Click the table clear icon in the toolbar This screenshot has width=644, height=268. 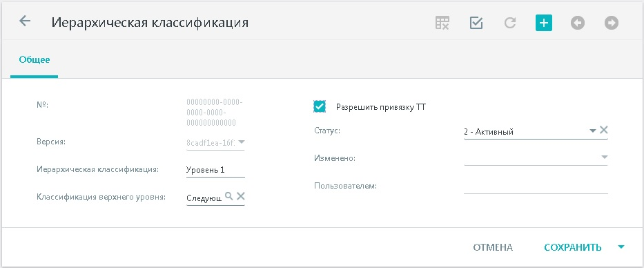coord(442,23)
